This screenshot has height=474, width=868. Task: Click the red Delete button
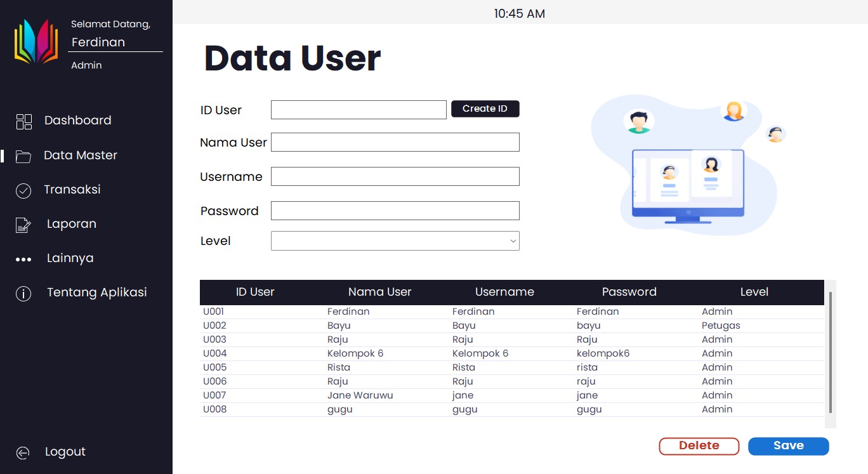[x=699, y=446]
